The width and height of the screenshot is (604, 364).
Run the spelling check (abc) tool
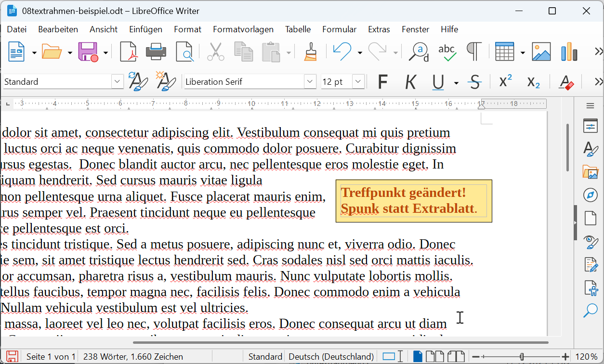click(x=447, y=52)
